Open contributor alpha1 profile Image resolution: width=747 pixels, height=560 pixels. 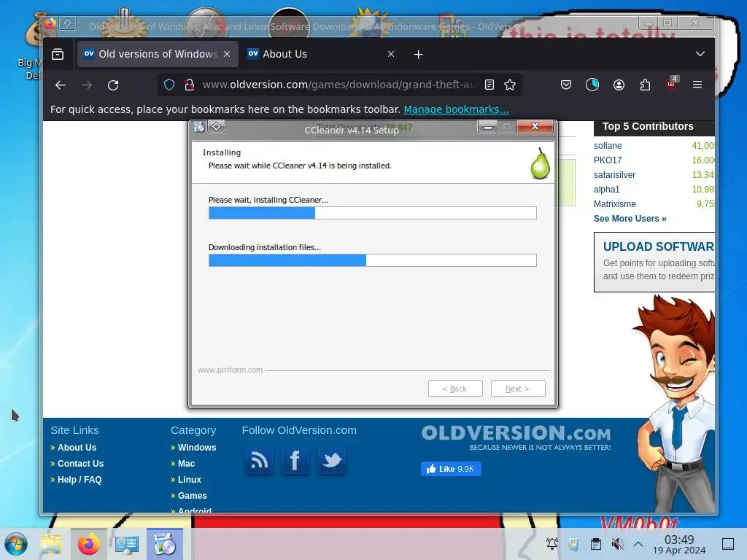606,190
